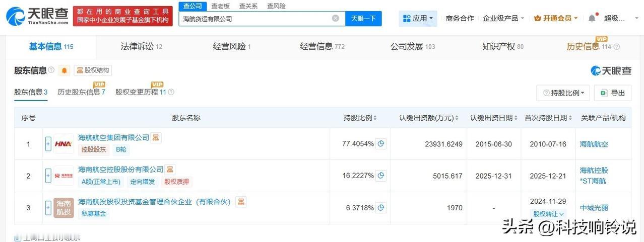Click the pie chart icon next to 6.3718%
644x242 pixels.
click(381, 208)
